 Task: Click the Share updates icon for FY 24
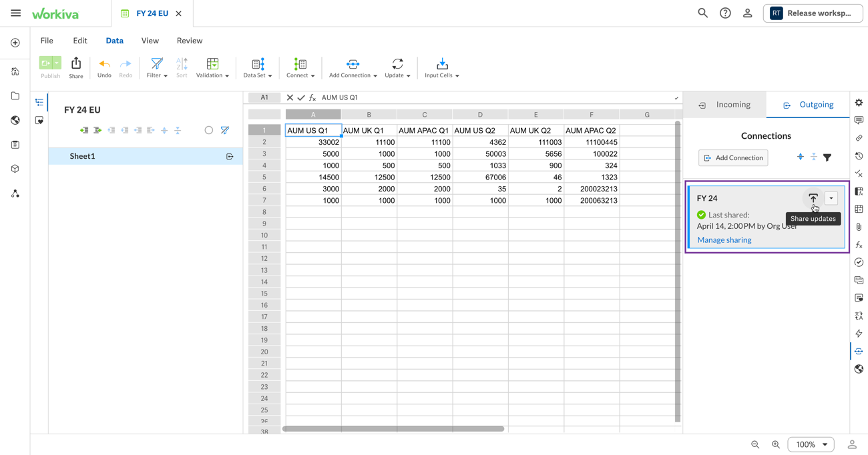coord(813,198)
